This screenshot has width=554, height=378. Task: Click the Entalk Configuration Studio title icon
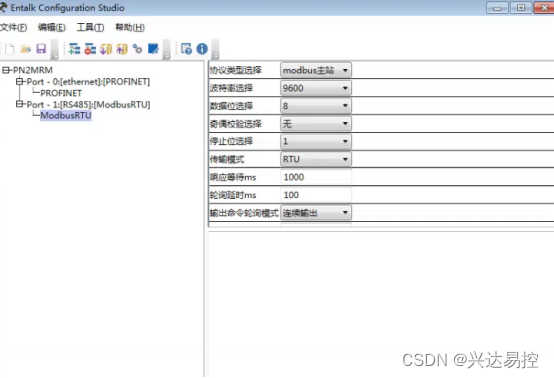[x=3, y=7]
